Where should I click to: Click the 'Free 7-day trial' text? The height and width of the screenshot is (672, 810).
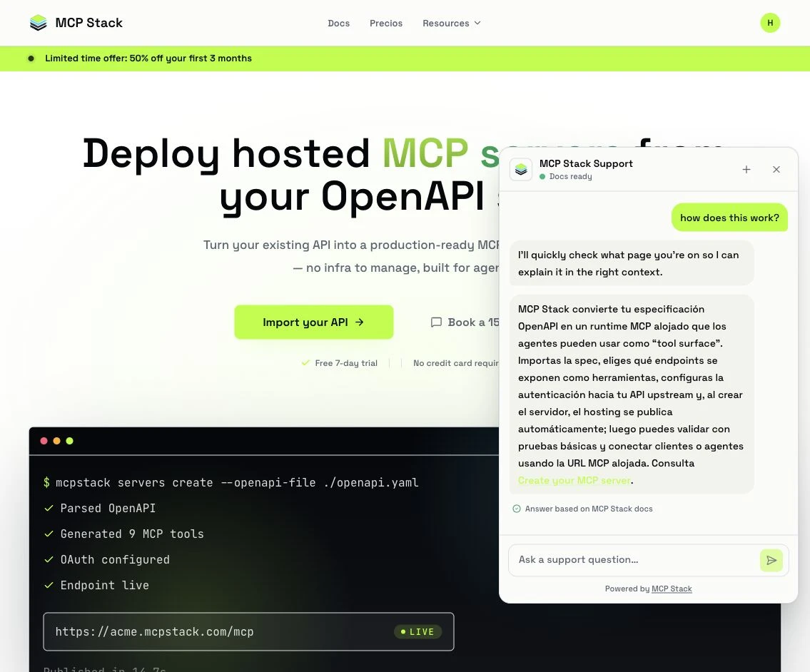(346, 363)
